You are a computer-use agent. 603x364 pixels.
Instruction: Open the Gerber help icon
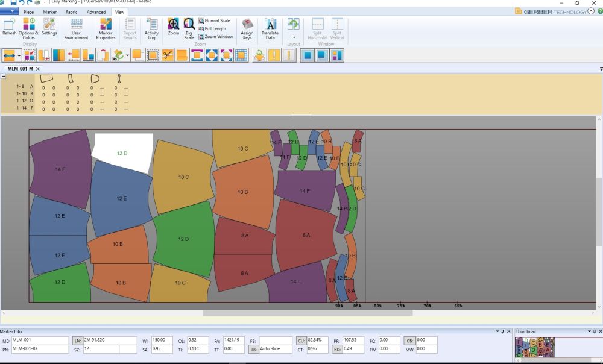pyautogui.click(x=599, y=11)
